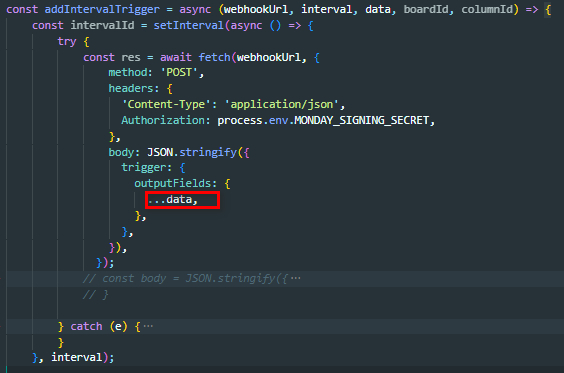Click the fetch call keyword
Viewport: 564px width, 373px height.
point(214,57)
